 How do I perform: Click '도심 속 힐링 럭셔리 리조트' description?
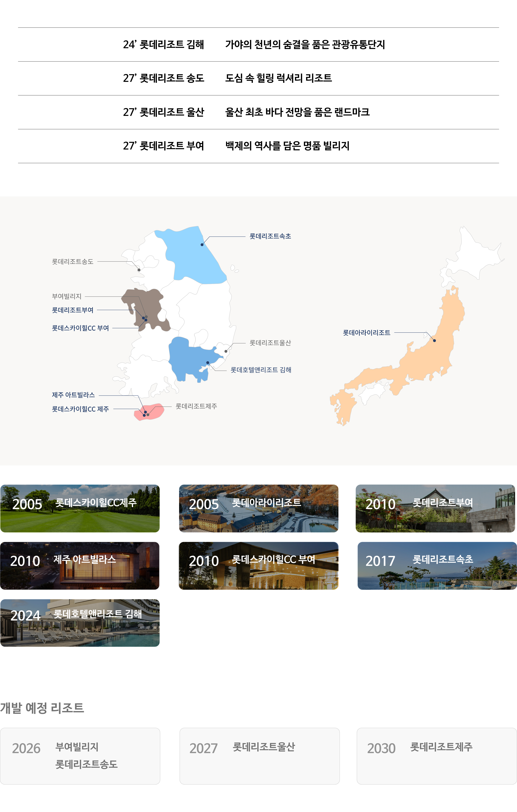point(278,78)
